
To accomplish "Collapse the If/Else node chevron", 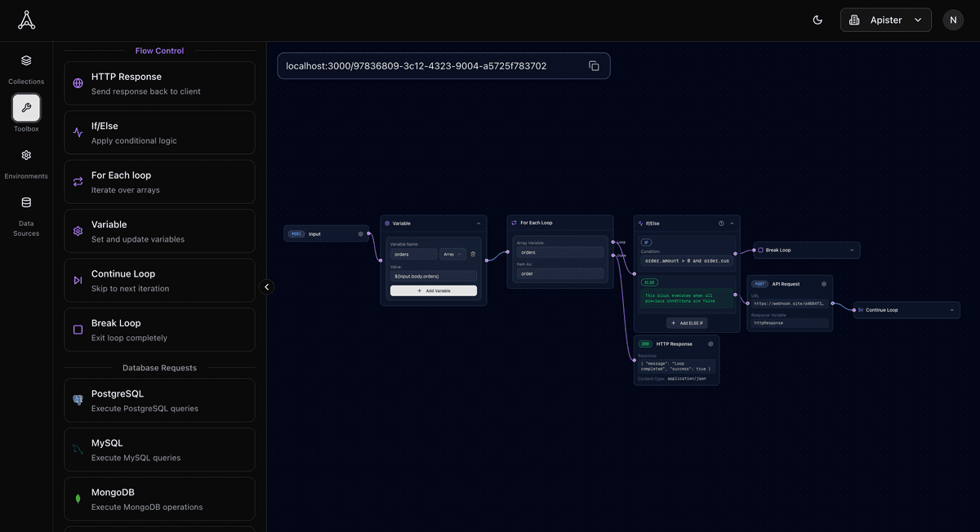I will (x=732, y=223).
